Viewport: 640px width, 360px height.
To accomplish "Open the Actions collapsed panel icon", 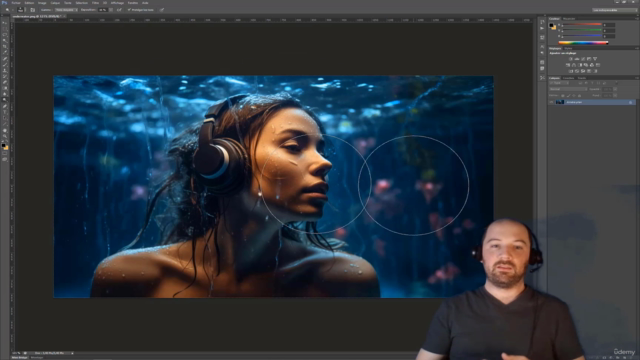I will tap(542, 28).
